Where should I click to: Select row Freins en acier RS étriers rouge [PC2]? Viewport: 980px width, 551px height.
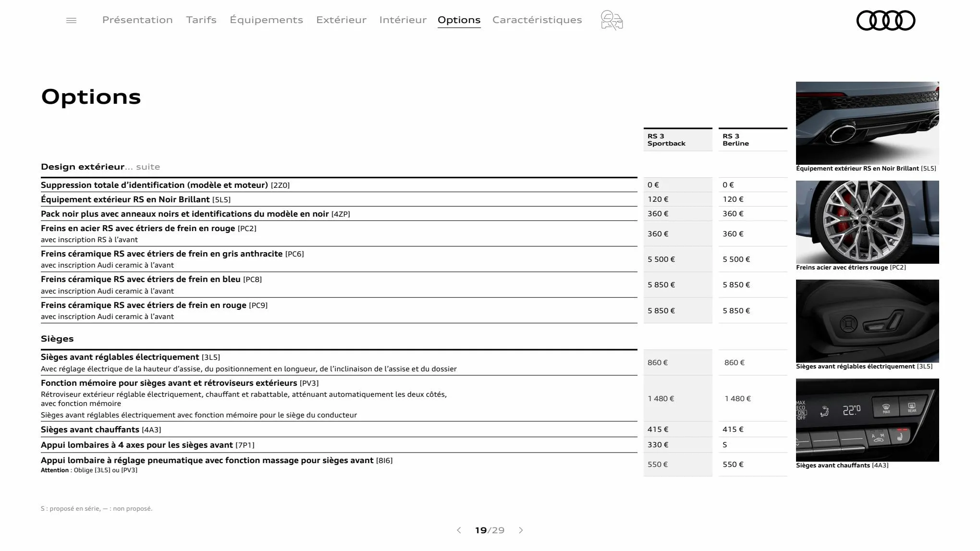(339, 233)
